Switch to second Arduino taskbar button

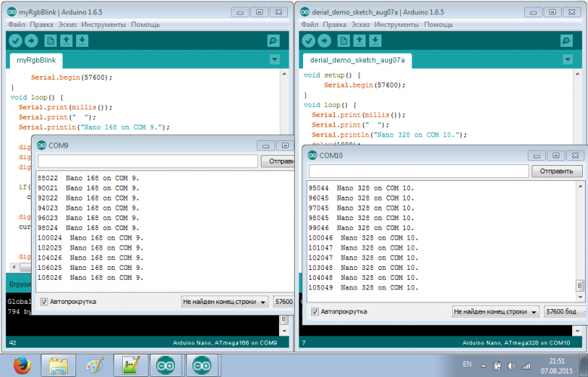202,365
